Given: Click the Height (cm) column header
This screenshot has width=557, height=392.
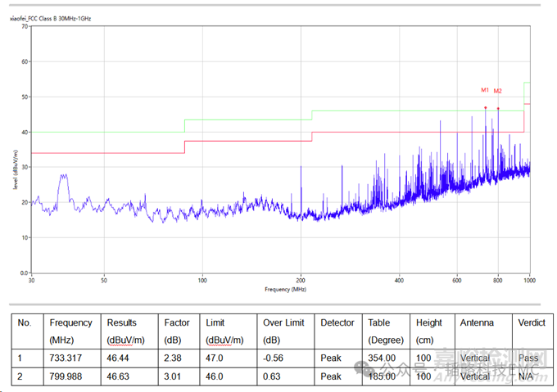Looking at the screenshot, I should click(428, 331).
